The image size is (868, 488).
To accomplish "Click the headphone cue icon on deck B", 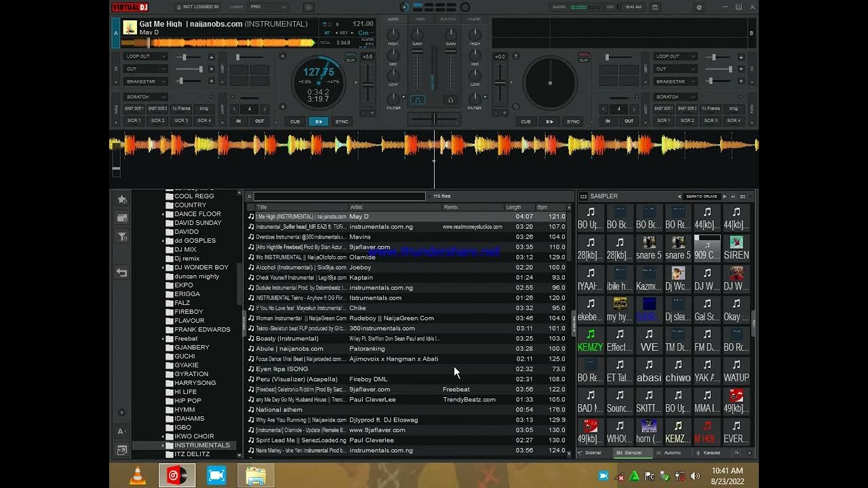I will coord(450,100).
